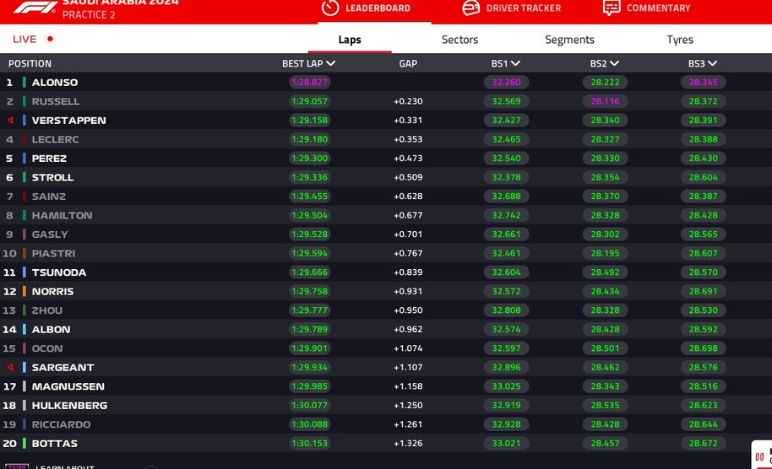Click red position arrow beside Verstappen

[10, 120]
